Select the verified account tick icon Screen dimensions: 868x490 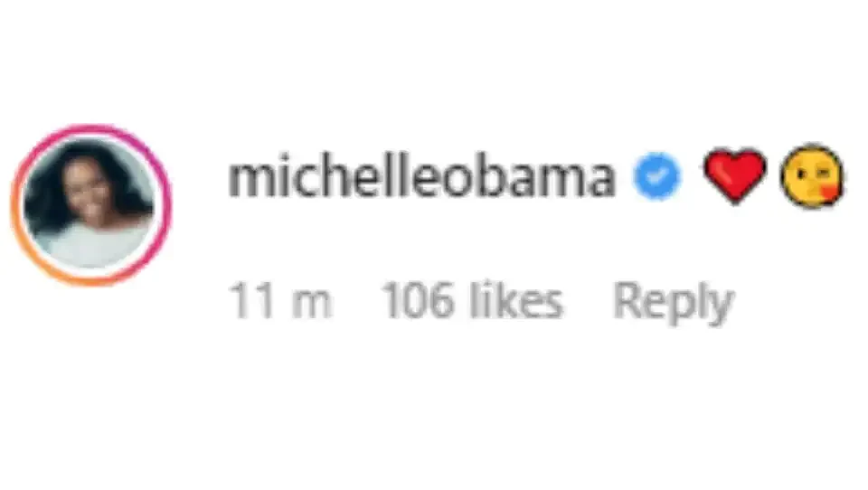click(x=656, y=175)
